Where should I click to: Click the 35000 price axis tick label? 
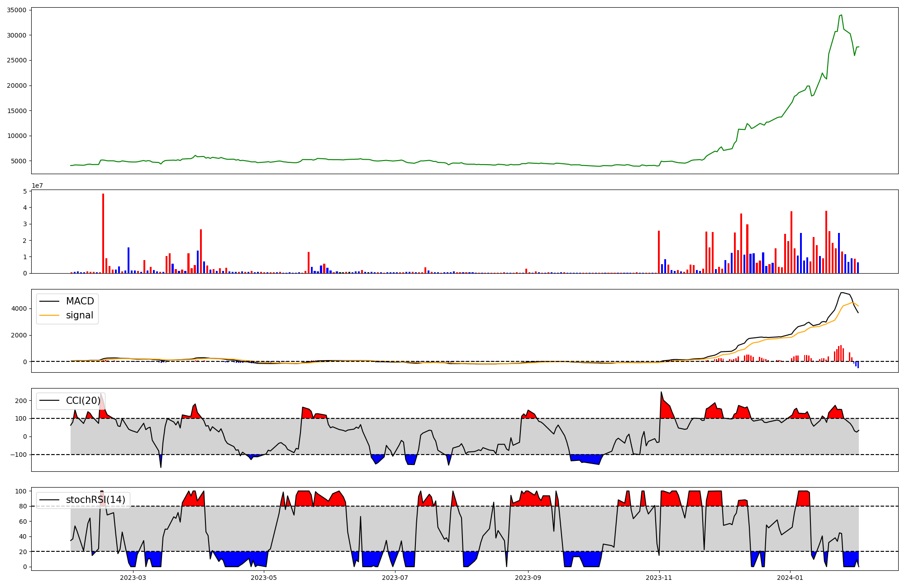pyautogui.click(x=16, y=10)
